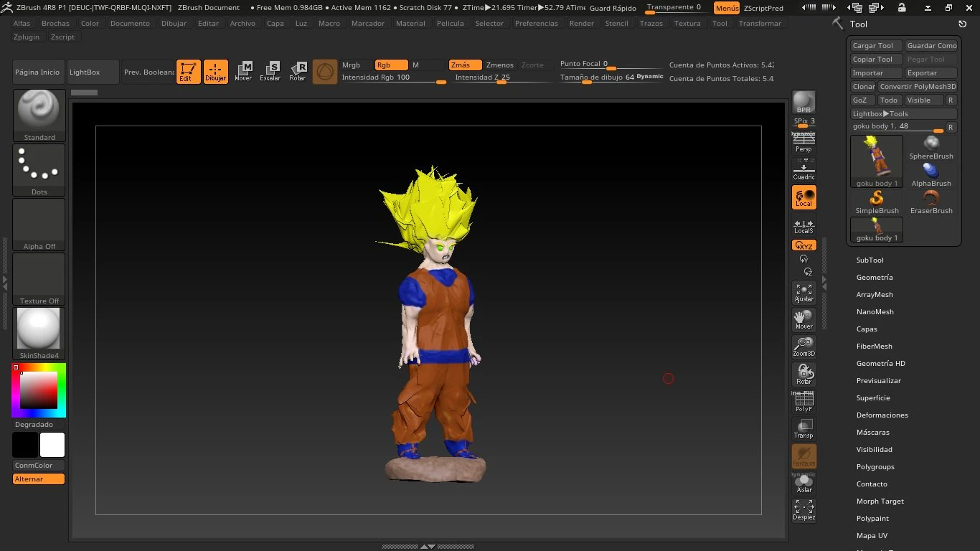This screenshot has width=980, height=551.
Task: Activate Dibujar draw mode
Action: (215, 72)
